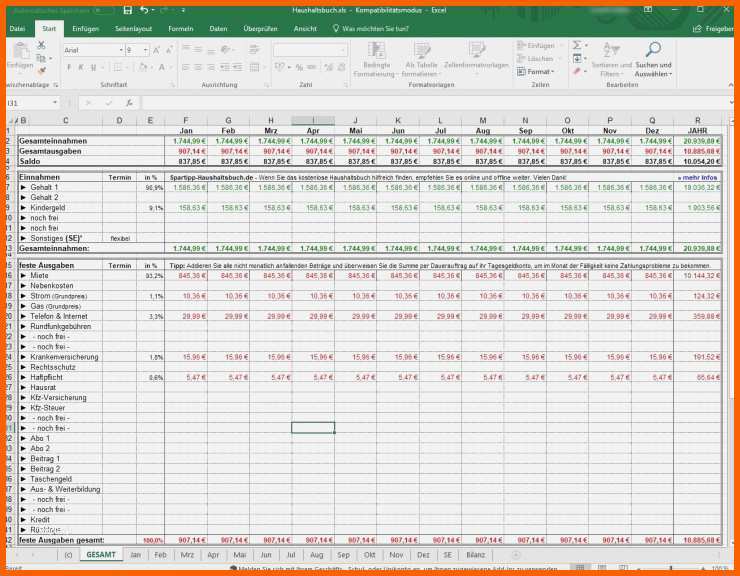Decrease the font size
The image size is (740, 576).
click(169, 50)
